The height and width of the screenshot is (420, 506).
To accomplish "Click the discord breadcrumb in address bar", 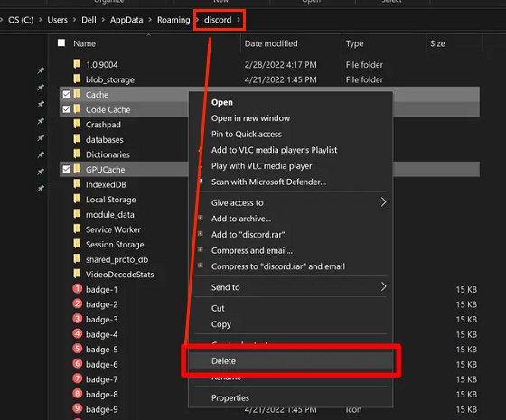I will (x=218, y=20).
